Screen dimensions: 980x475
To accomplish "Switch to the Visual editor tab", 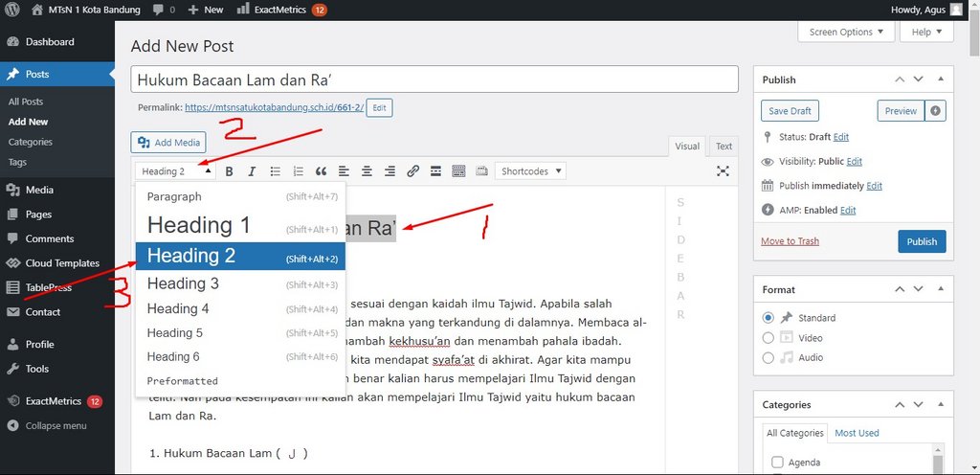I will (687, 147).
